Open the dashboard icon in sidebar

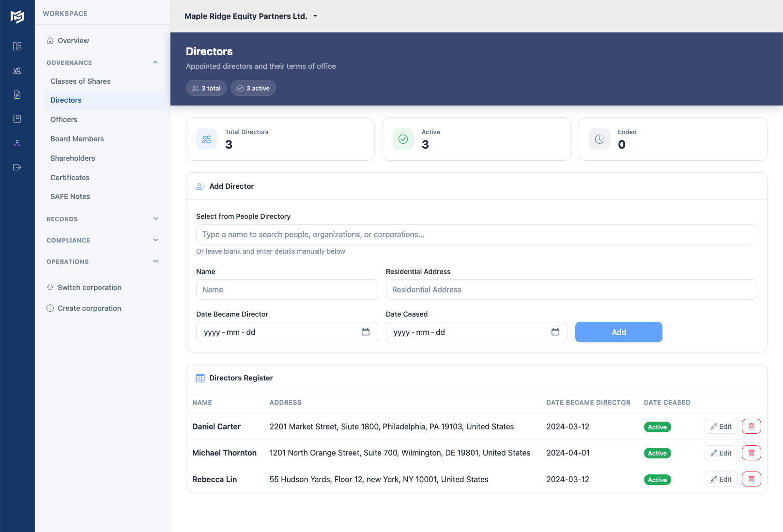click(17, 46)
